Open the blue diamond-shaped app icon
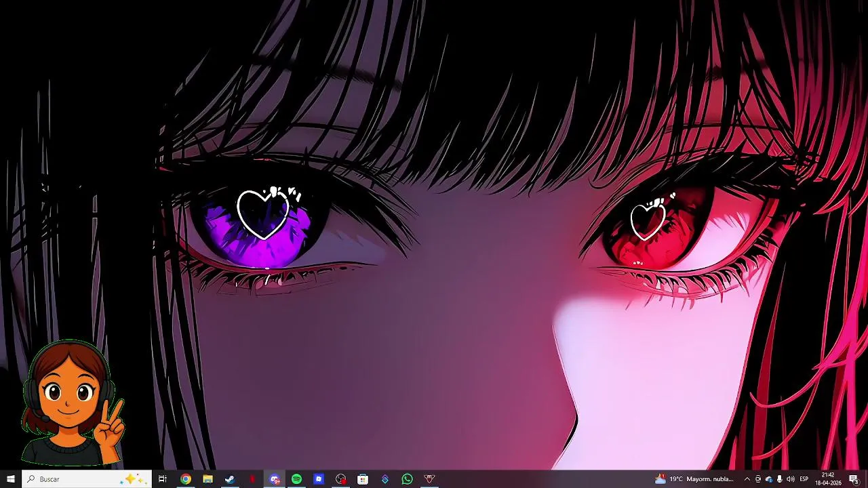The image size is (868, 488). click(x=385, y=479)
